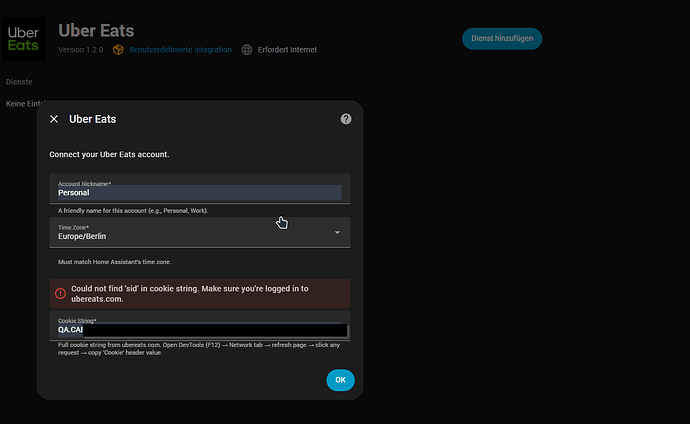Click the Uber Eats logo thumbnail

(x=23, y=39)
